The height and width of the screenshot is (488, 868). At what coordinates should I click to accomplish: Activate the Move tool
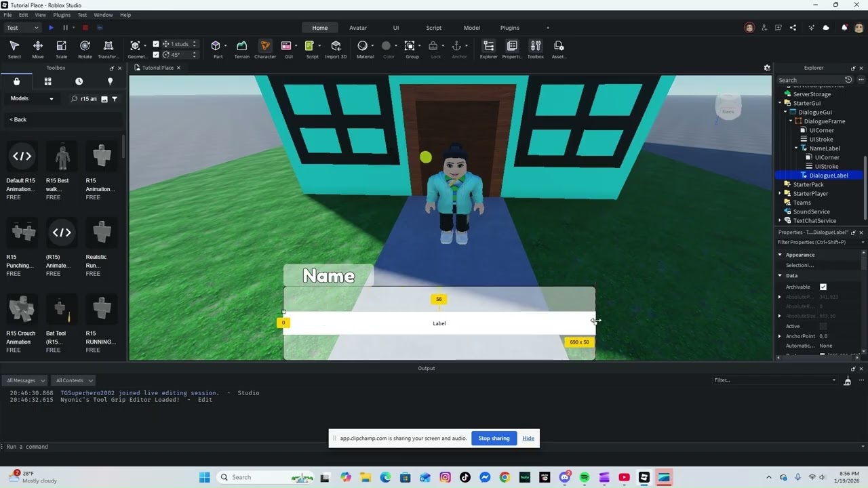38,49
